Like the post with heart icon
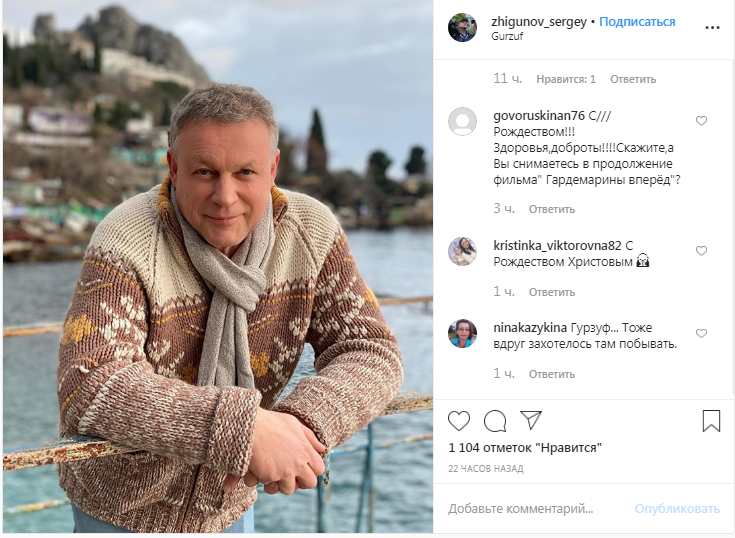 [459, 420]
